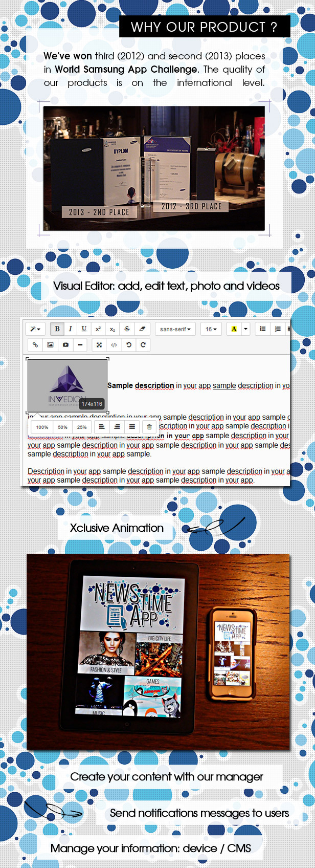315x868 pixels.
Task: Open the font size 16 dropdown
Action: coord(211,329)
